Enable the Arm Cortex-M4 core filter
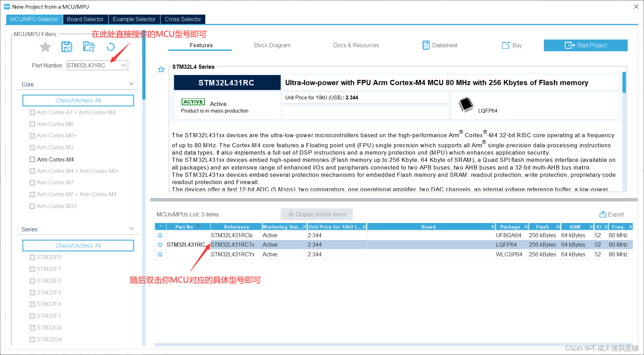The image size is (644, 355). [32, 159]
